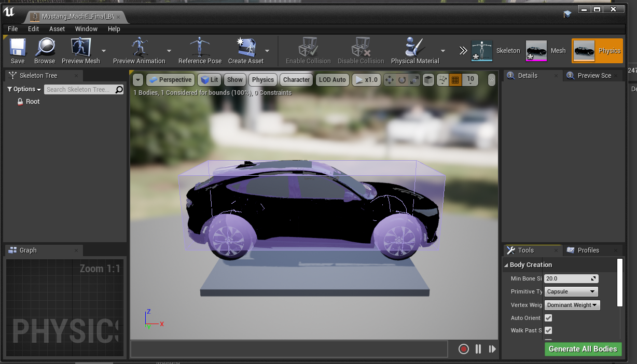Open the Preview Mesh dropdown arrow

point(104,51)
